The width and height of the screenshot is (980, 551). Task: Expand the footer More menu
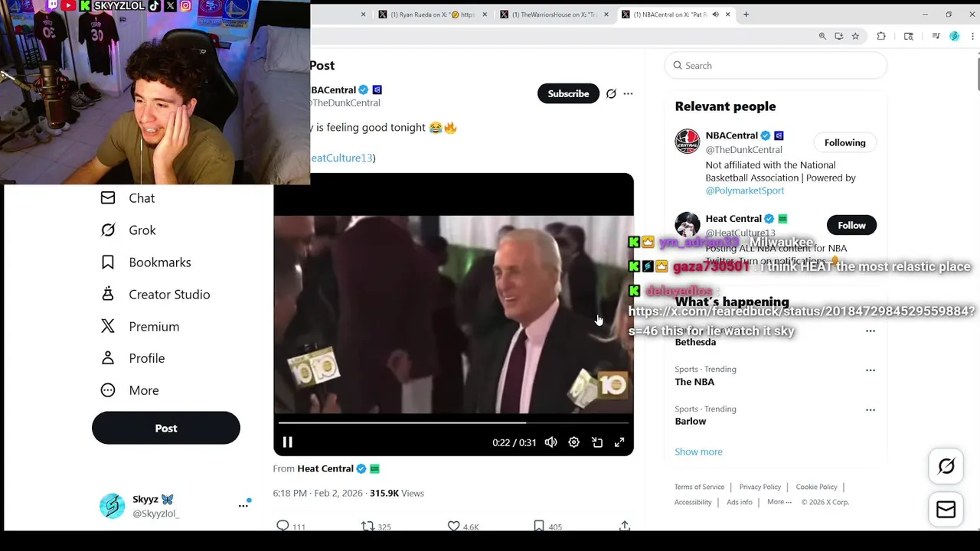[x=779, y=502]
